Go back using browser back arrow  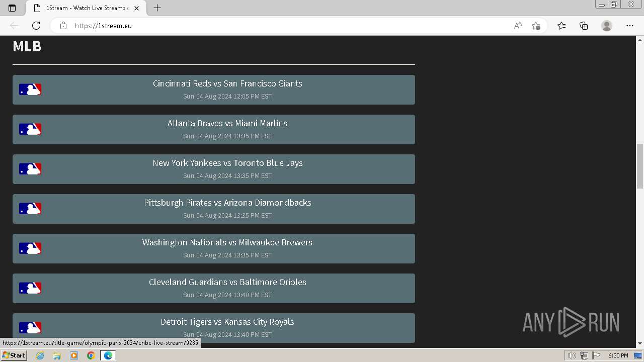tap(14, 26)
